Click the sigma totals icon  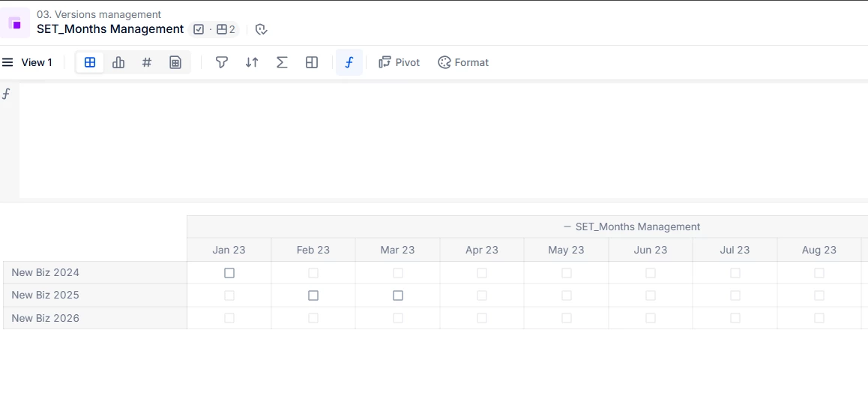pos(282,62)
